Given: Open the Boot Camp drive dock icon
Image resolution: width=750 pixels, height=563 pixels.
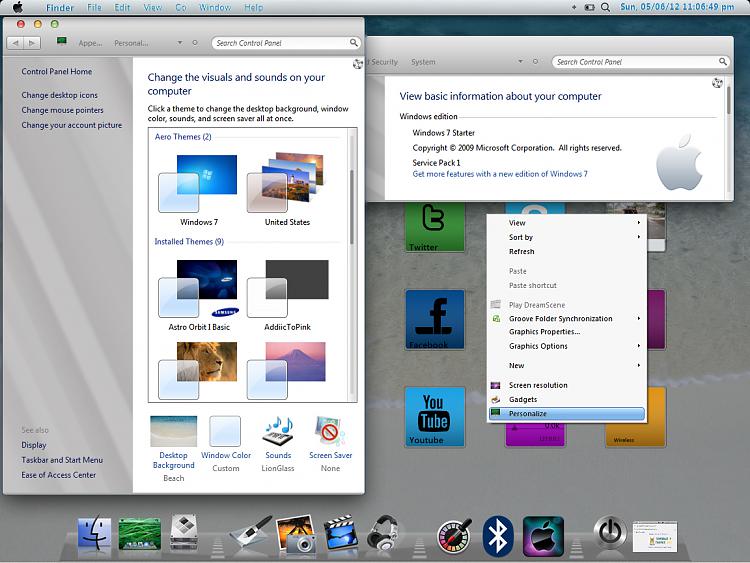Looking at the screenshot, I should pyautogui.click(x=184, y=533).
